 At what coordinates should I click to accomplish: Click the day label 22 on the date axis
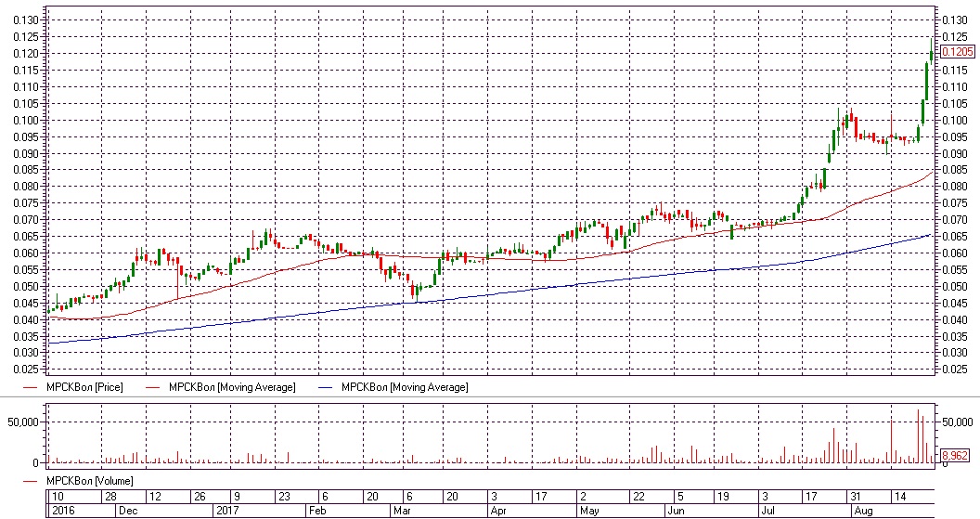pos(638,497)
